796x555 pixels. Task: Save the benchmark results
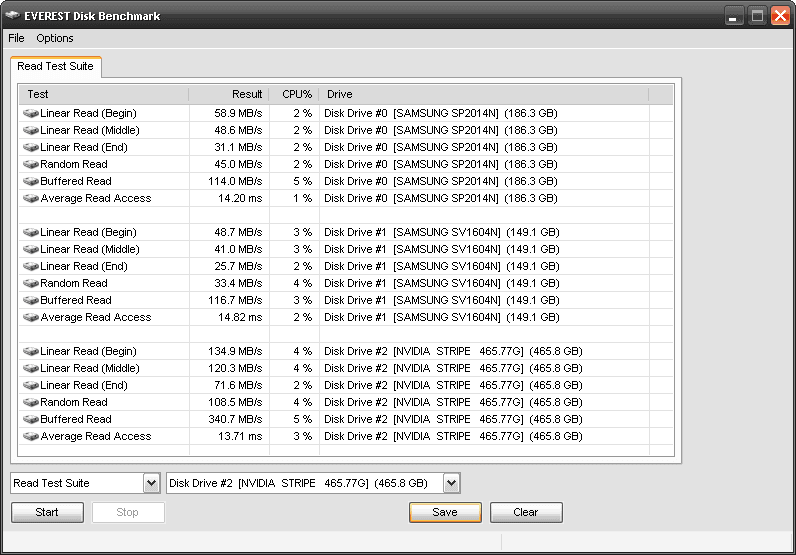tap(445, 512)
